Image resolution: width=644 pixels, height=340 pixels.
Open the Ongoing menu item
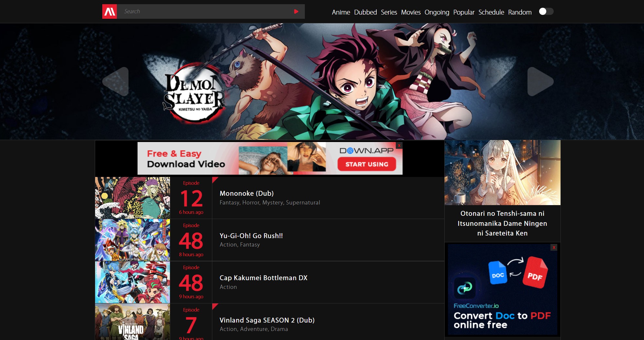(437, 12)
